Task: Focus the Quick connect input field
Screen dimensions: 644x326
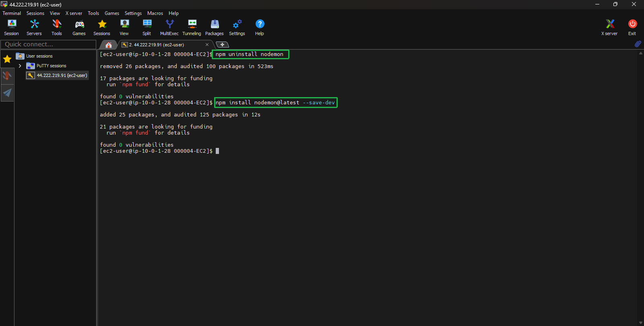Action: tap(48, 44)
